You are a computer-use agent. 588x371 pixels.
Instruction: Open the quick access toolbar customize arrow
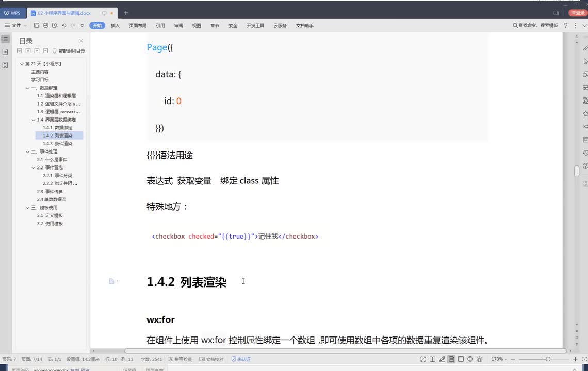click(82, 26)
